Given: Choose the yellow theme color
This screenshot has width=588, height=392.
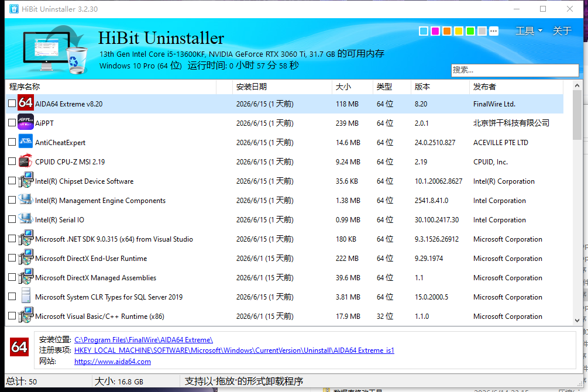Looking at the screenshot, I should [459, 31].
